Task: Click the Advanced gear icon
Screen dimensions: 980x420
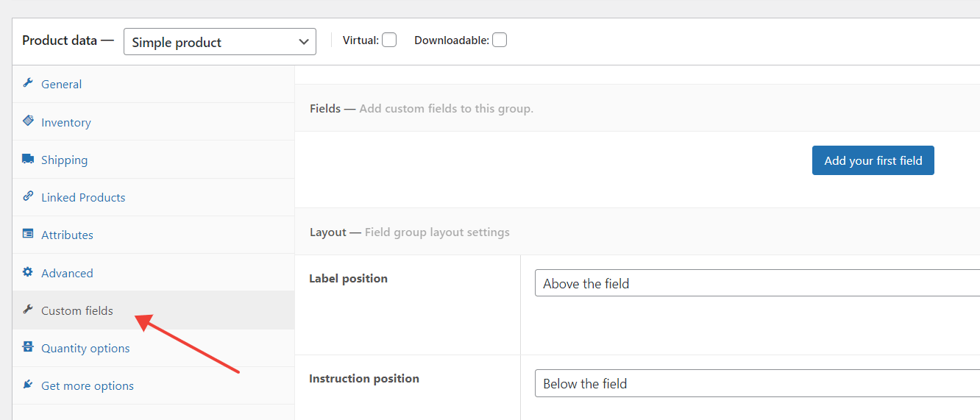Action: point(28,272)
